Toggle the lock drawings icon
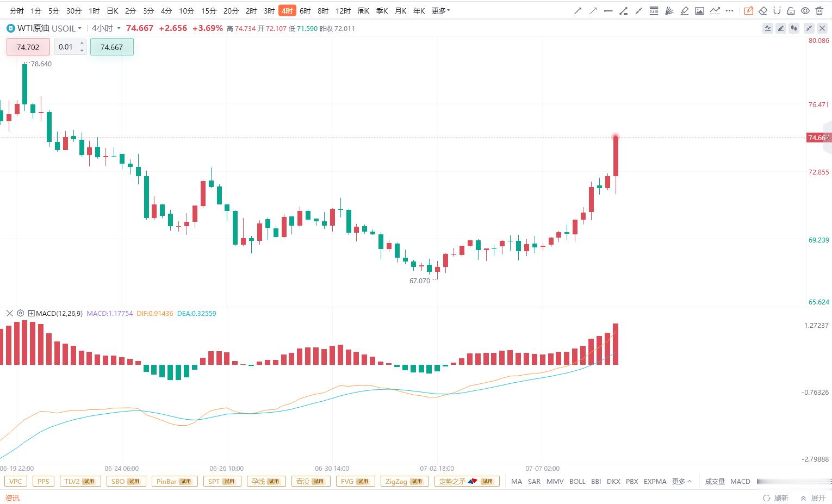 (x=791, y=11)
